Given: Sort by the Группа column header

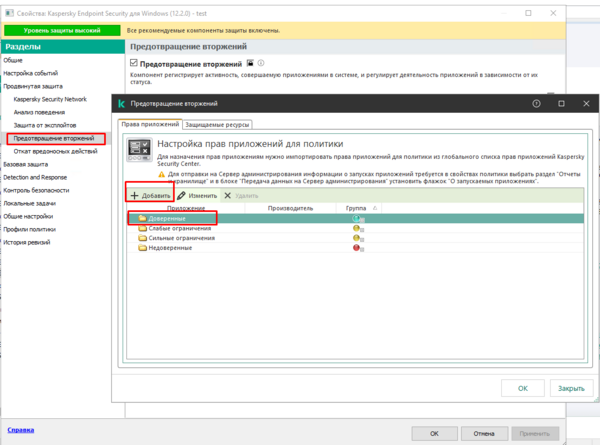Looking at the screenshot, I should pos(359,208).
